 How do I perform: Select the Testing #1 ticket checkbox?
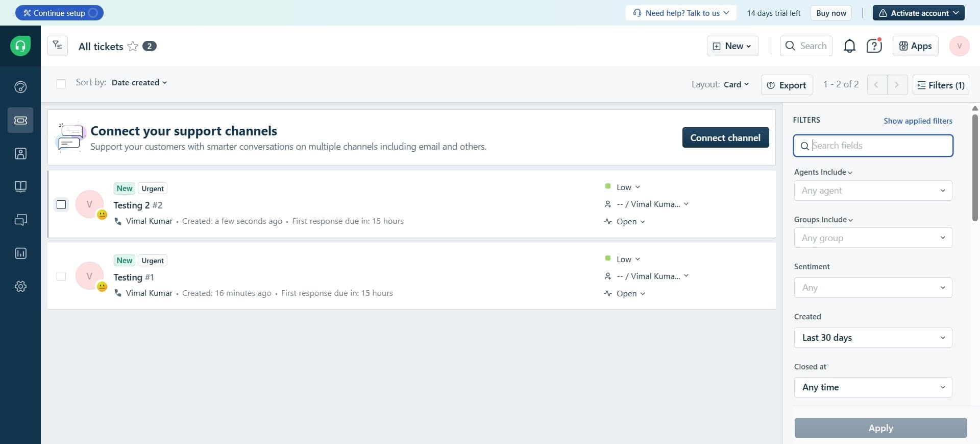point(61,276)
